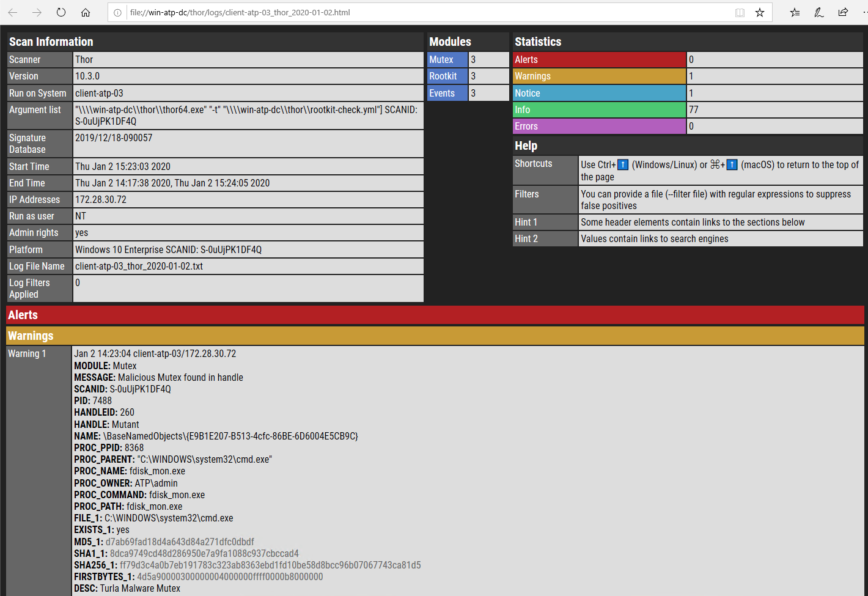Go to the Home page icon
The width and height of the screenshot is (868, 596).
click(x=86, y=12)
